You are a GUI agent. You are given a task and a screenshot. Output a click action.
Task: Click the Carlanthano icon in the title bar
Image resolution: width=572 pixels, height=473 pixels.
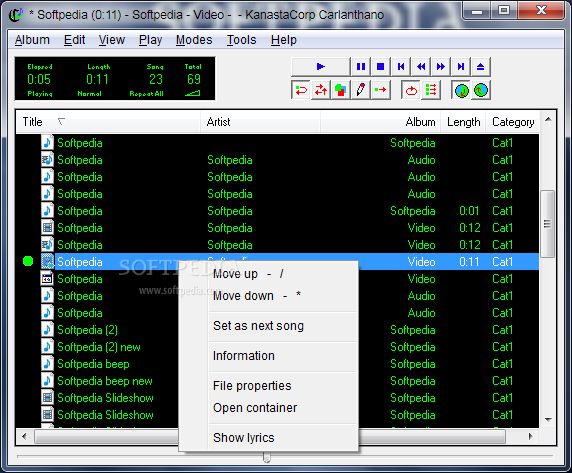coord(15,15)
